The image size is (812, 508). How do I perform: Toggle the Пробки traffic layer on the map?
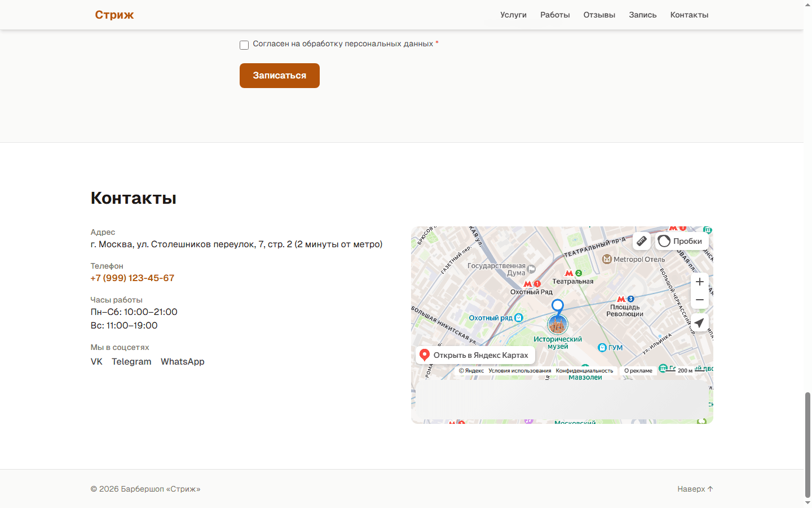(682, 241)
